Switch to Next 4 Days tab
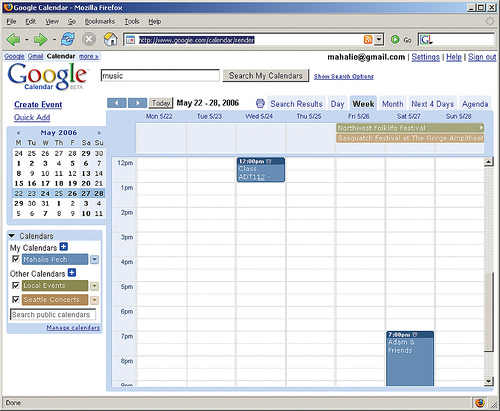 tap(432, 104)
